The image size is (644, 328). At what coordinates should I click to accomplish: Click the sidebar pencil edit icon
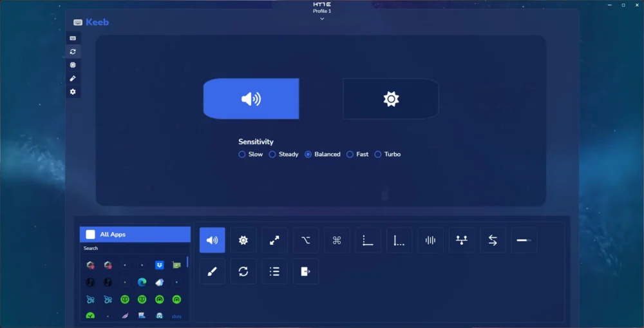click(x=73, y=78)
